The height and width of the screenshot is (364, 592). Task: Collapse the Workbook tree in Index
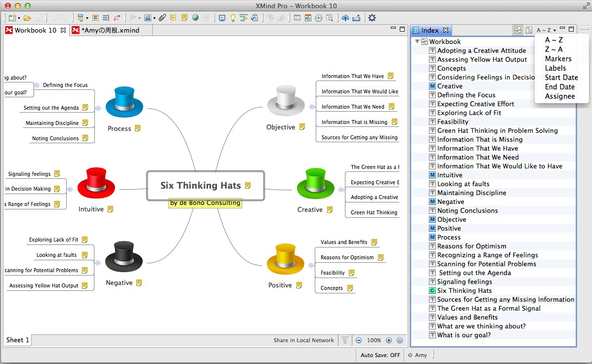pyautogui.click(x=417, y=41)
